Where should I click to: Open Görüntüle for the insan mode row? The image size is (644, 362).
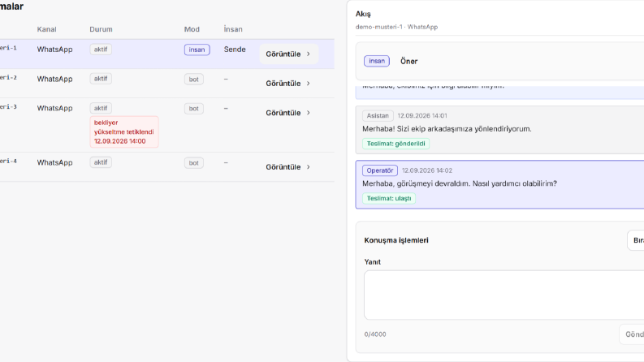click(289, 54)
